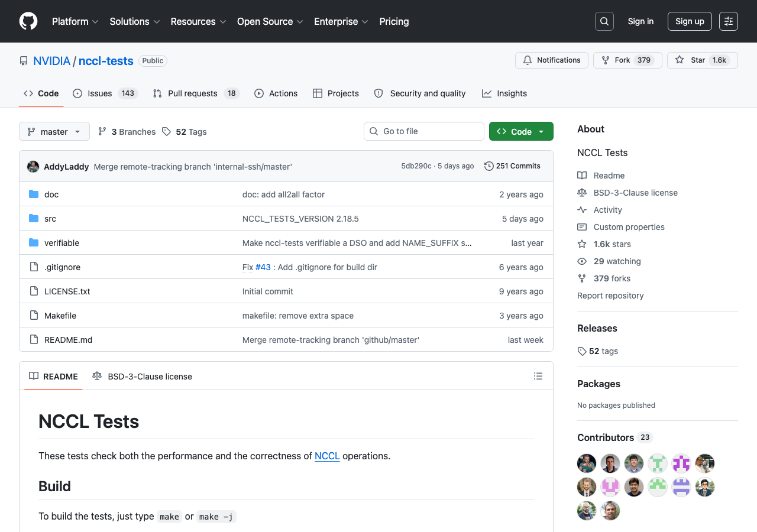This screenshot has height=532, width=757.
Task: Open the doc folder
Action: coord(51,194)
